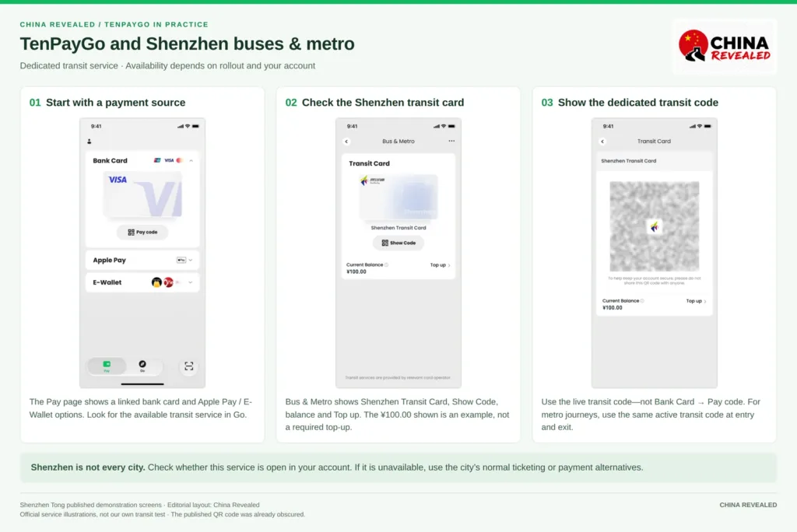Click 'CHINA REVEALED' footer text
The height and width of the screenshot is (532, 797).
(748, 505)
